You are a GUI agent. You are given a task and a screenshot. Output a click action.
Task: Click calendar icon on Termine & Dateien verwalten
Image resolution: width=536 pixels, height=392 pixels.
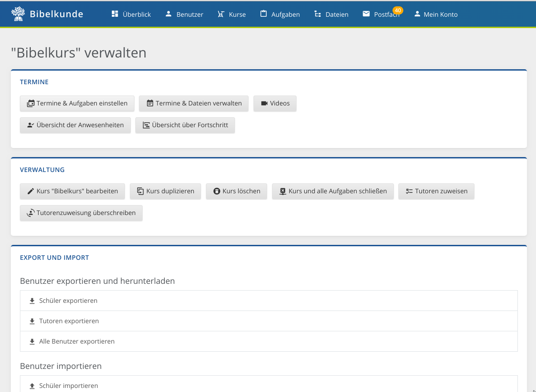[x=150, y=103]
